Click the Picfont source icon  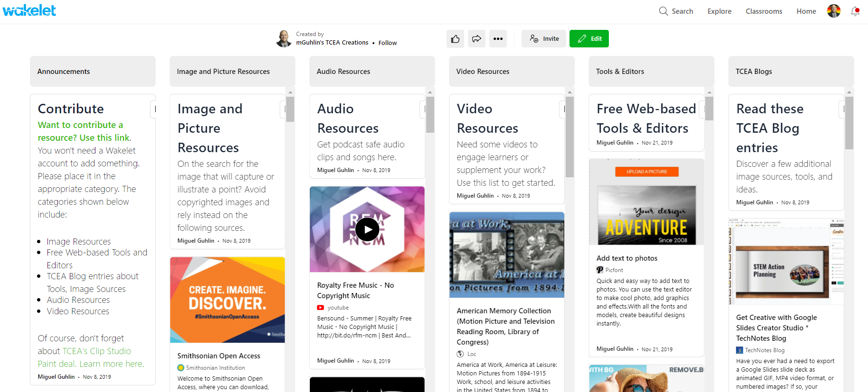coord(600,270)
